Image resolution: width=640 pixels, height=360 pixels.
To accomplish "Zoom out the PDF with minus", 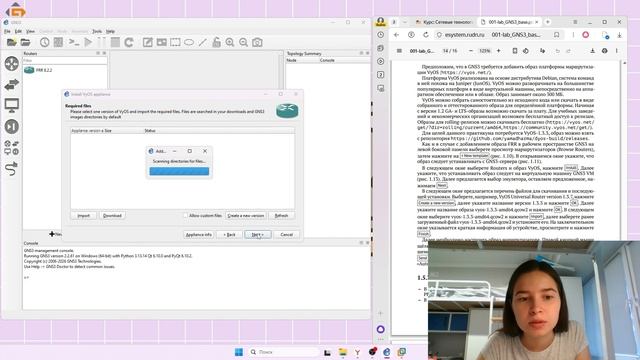I will click(x=471, y=51).
